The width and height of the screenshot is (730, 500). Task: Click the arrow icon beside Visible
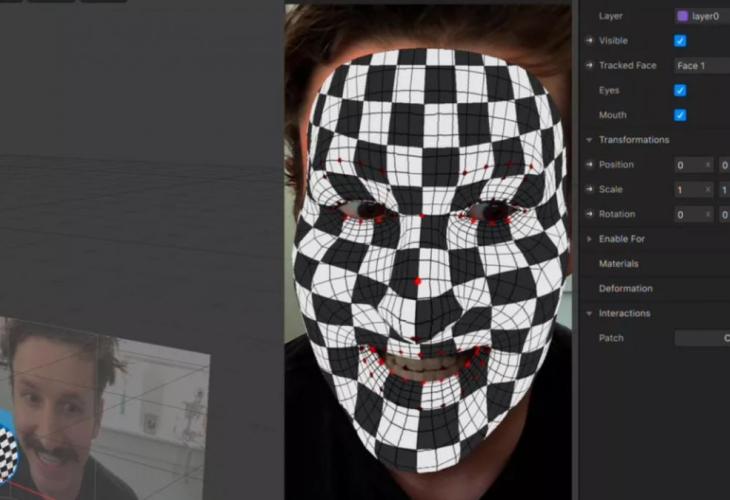590,41
